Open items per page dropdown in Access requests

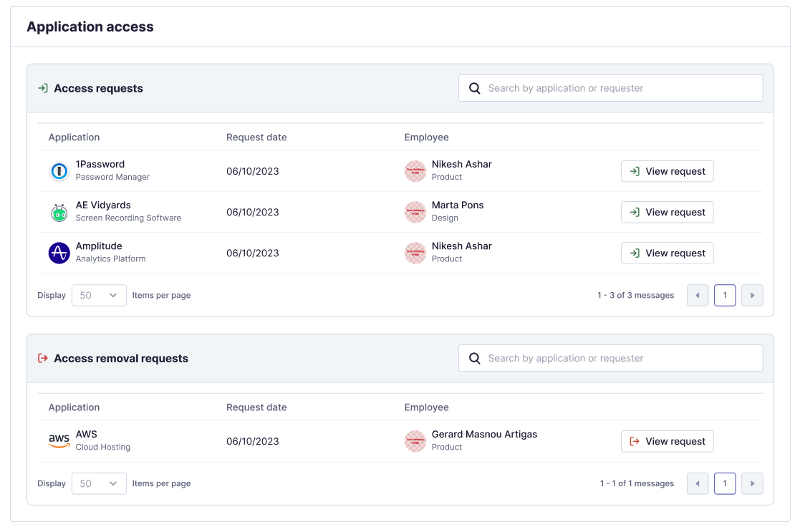(x=99, y=295)
